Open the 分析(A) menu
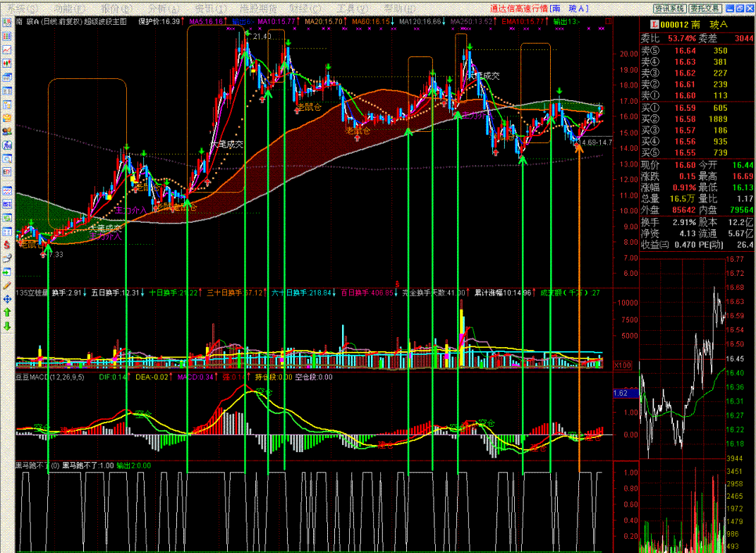The height and width of the screenshot is (553, 756). [164, 8]
